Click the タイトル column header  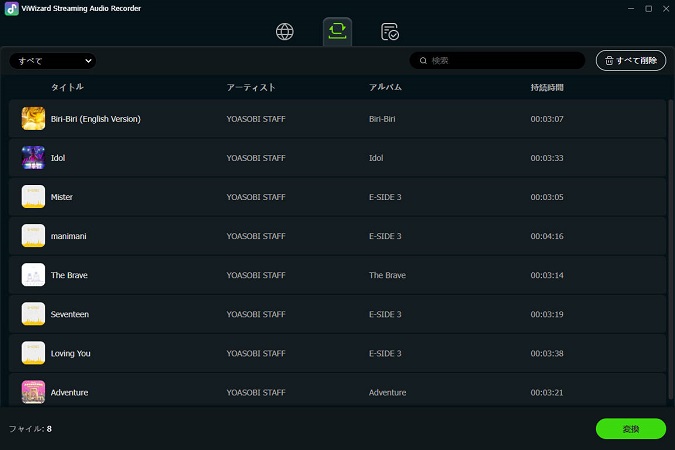pyautogui.click(x=67, y=87)
